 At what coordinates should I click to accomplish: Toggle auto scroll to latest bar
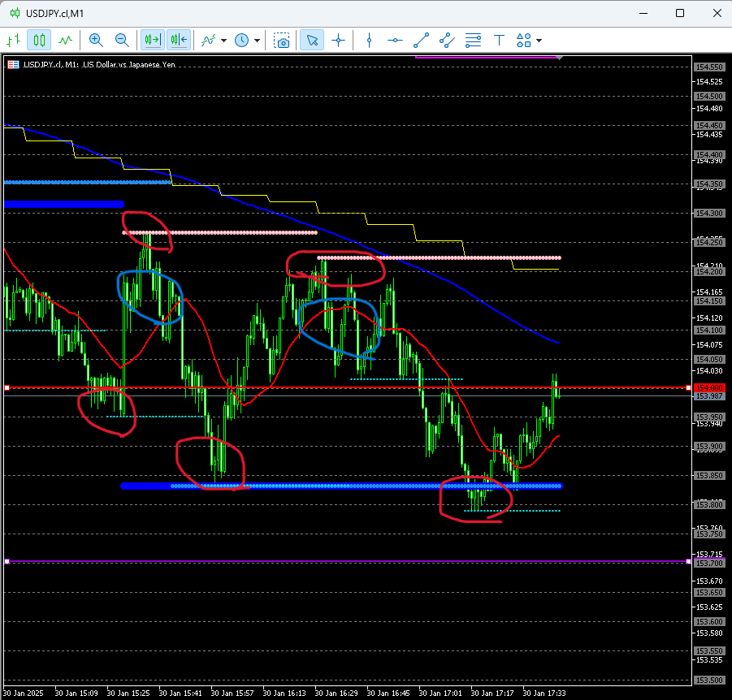tap(152, 40)
